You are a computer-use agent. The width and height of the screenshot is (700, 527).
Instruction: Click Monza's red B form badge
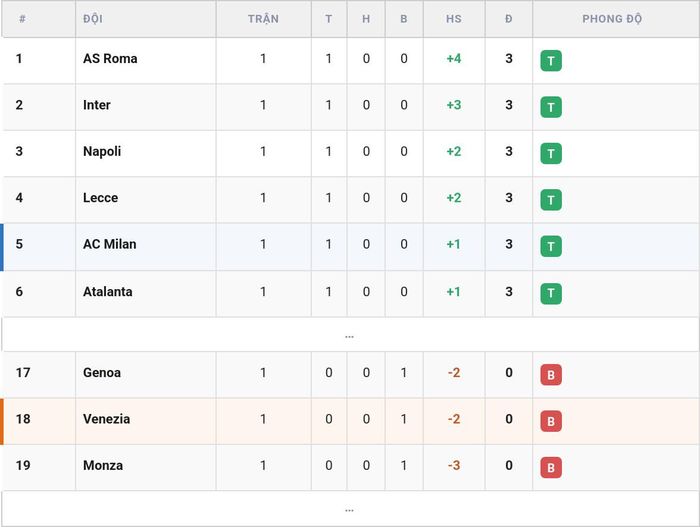click(x=551, y=468)
